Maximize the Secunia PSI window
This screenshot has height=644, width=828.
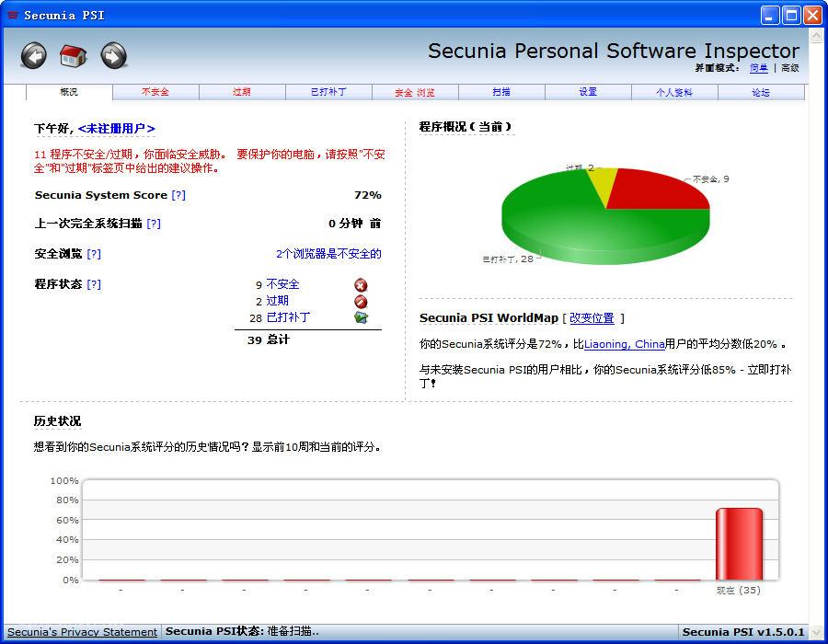(791, 16)
